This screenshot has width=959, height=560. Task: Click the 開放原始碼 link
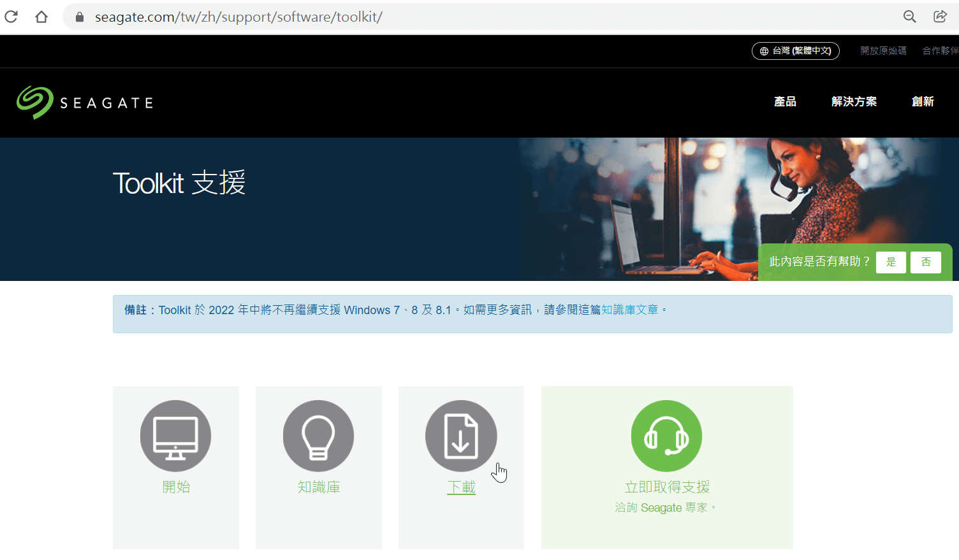(883, 51)
